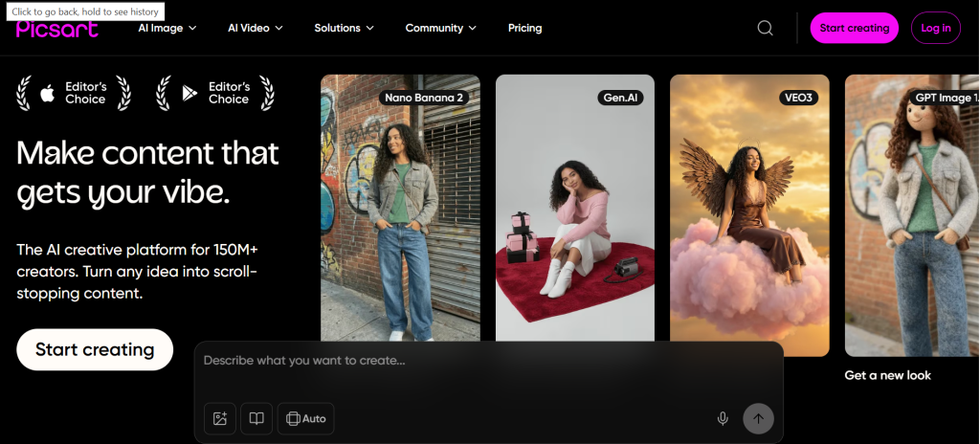The height and width of the screenshot is (444, 980).
Task: Click the Picsart logo
Action: pos(57,29)
